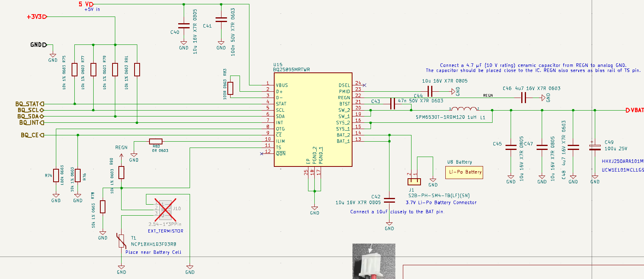Screen dimensions: 644x279
Task: Click the J1 battery connector symbol
Action: tap(414, 181)
